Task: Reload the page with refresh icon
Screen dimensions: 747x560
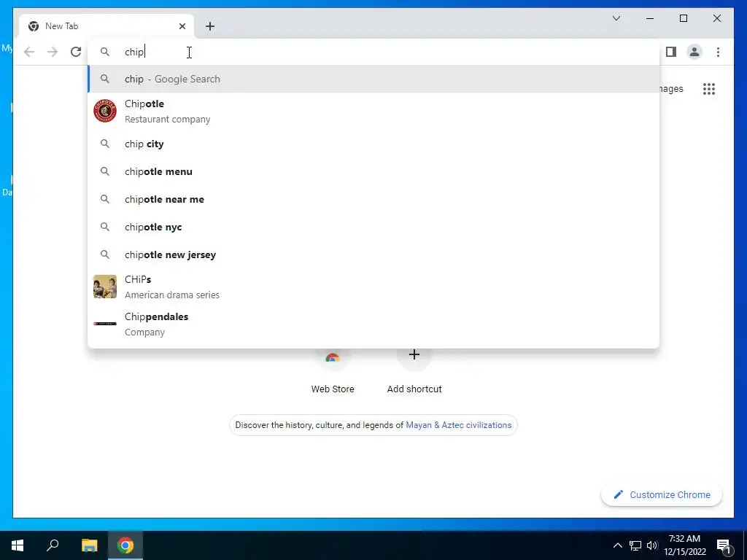Action: (76, 52)
